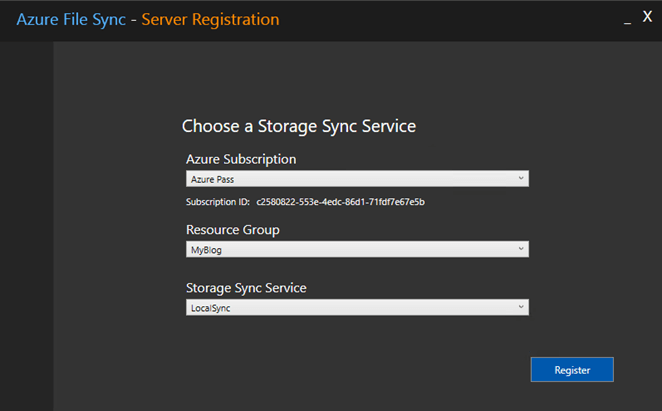Click the Azure File Sync title text

click(71, 19)
